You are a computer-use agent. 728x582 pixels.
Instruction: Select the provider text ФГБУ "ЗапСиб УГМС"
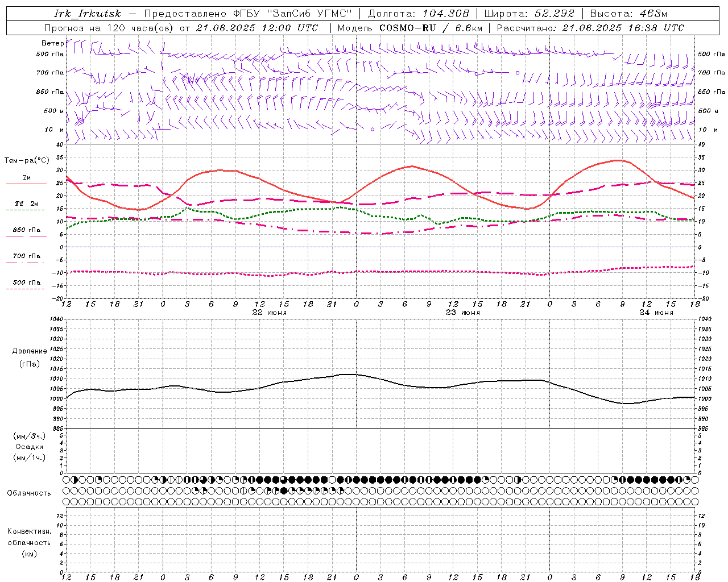click(x=293, y=14)
